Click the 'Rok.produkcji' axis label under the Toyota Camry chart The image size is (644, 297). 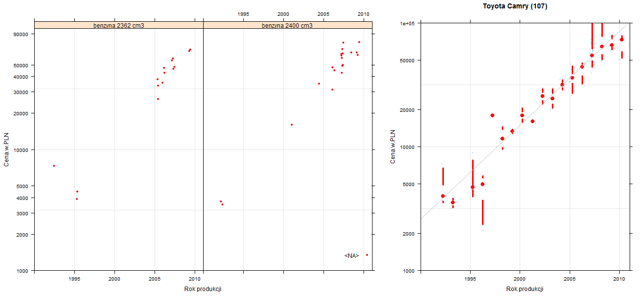[525, 289]
